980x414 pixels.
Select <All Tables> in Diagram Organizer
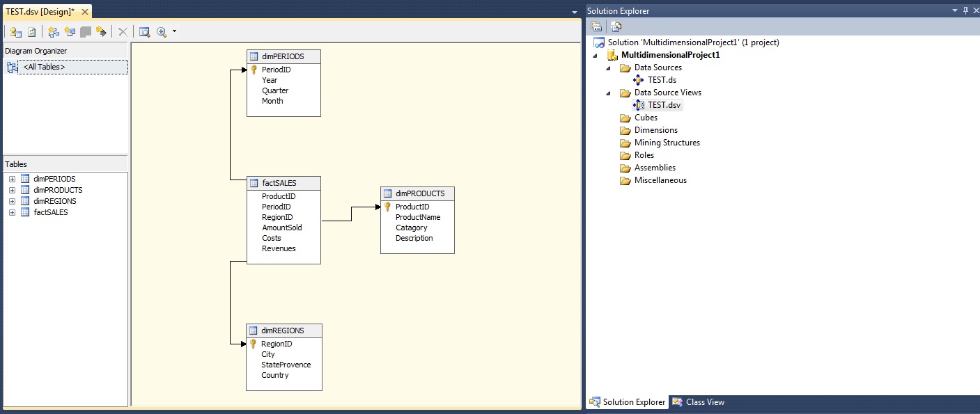44,67
